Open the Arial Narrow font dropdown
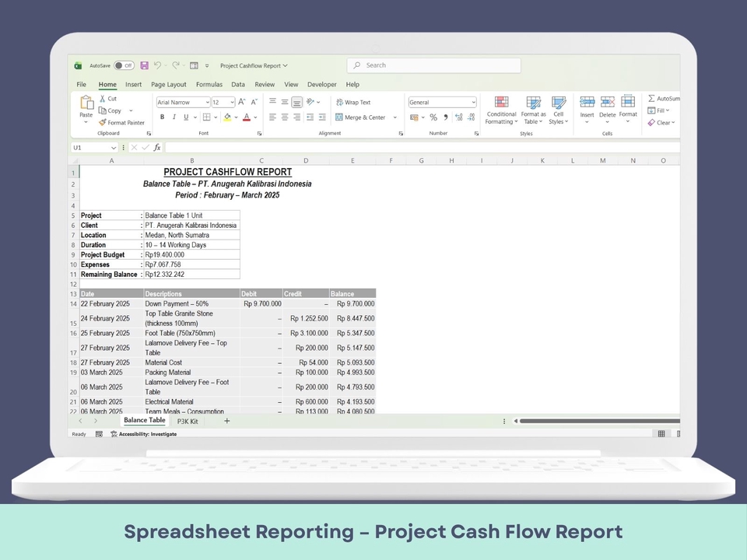The height and width of the screenshot is (560, 747). click(x=207, y=103)
